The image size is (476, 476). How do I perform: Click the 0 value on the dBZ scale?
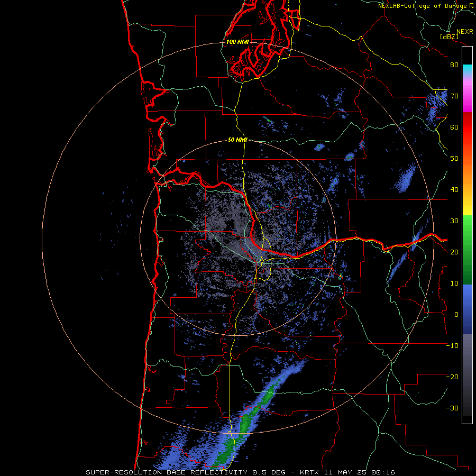[x=456, y=315]
